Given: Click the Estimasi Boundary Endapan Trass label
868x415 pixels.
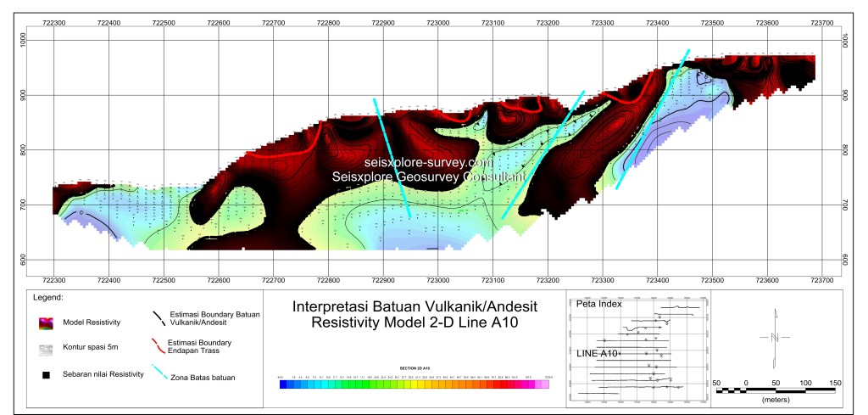Looking at the screenshot, I should (206, 345).
